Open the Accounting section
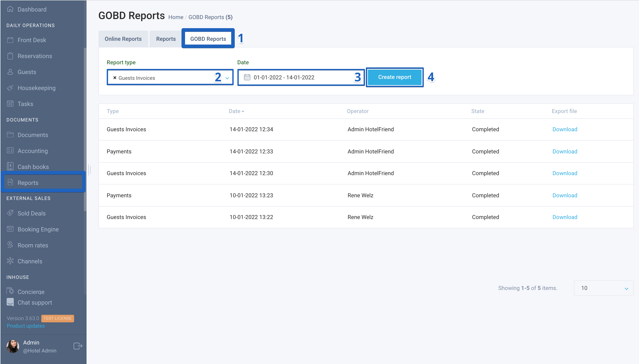This screenshot has height=364, width=639. coord(33,151)
